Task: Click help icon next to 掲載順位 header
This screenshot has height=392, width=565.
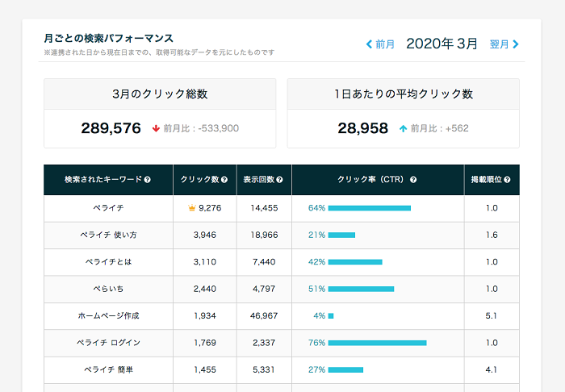Action: 507,180
